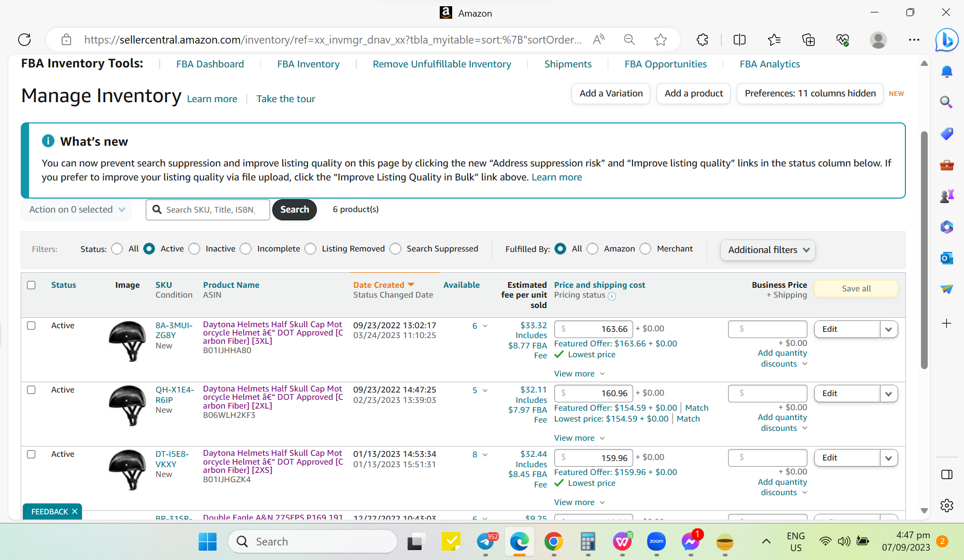Image resolution: width=964 pixels, height=560 pixels.
Task: Open Zoom from taskbar
Action: click(x=656, y=542)
